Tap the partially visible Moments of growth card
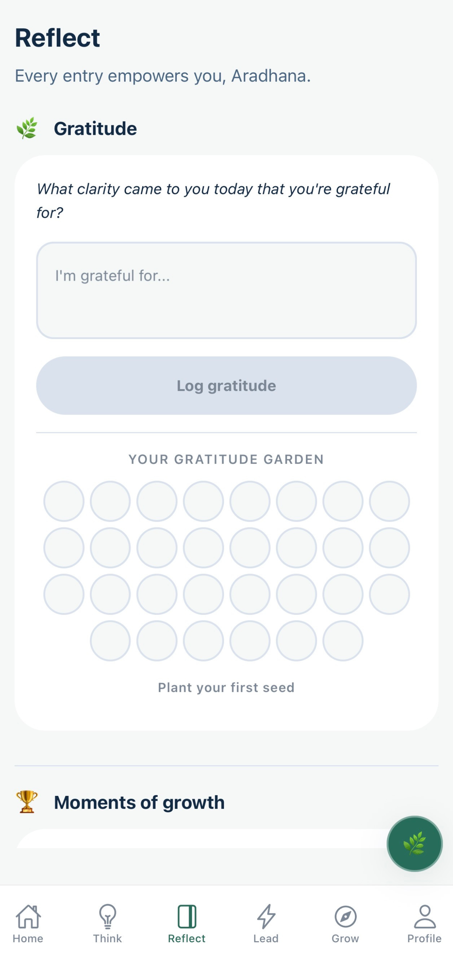The height and width of the screenshot is (980, 453). point(201,838)
